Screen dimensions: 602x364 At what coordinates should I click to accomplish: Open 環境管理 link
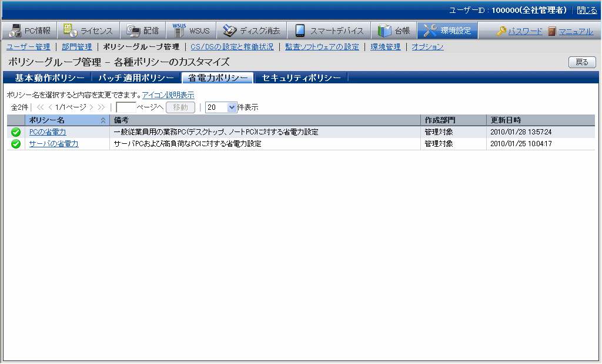coord(386,47)
